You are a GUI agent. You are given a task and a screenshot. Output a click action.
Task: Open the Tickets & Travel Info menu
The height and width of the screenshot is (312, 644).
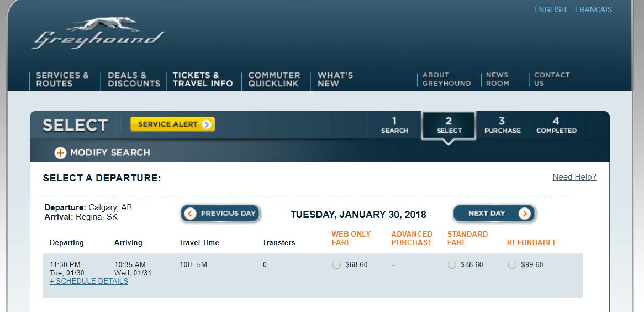[x=203, y=79]
